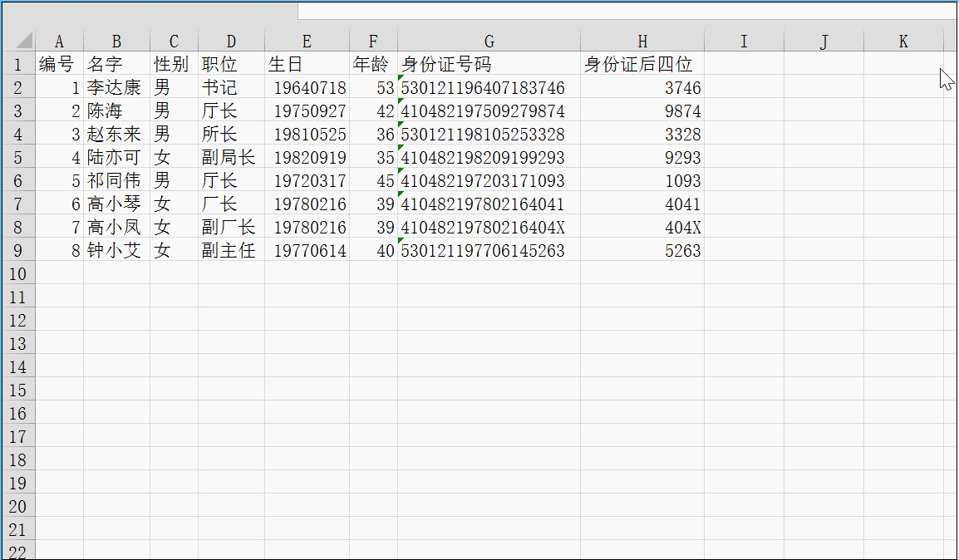Select the empty cell in row 10 column B
The height and width of the screenshot is (560, 959).
point(116,273)
